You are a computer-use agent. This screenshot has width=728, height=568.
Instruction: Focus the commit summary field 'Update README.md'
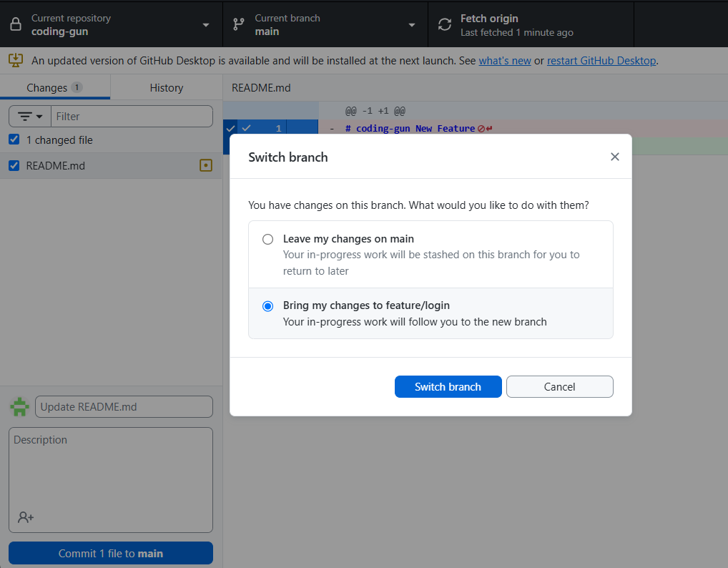click(124, 407)
